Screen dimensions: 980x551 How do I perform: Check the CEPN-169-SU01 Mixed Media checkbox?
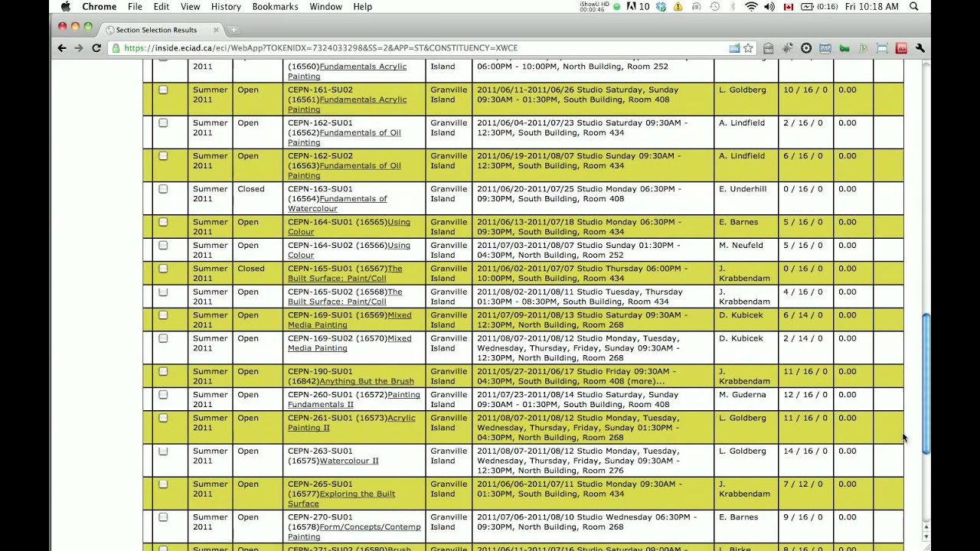[163, 315]
